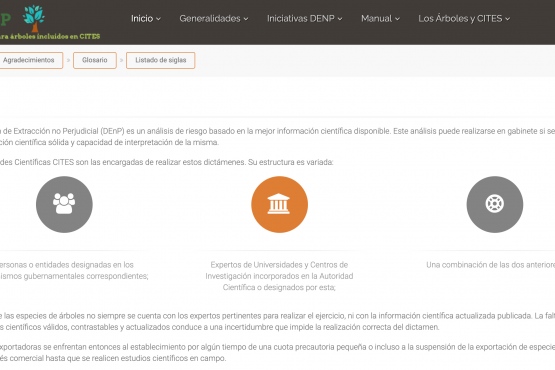Open the Generalidades menu item
Screen dimensions: 555x370
click(x=210, y=18)
